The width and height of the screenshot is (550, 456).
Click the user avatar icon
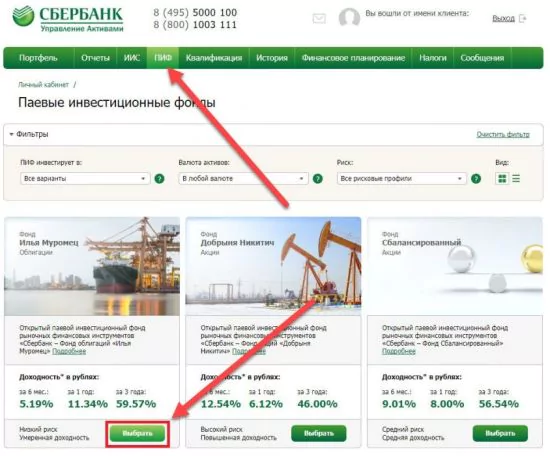tap(349, 18)
